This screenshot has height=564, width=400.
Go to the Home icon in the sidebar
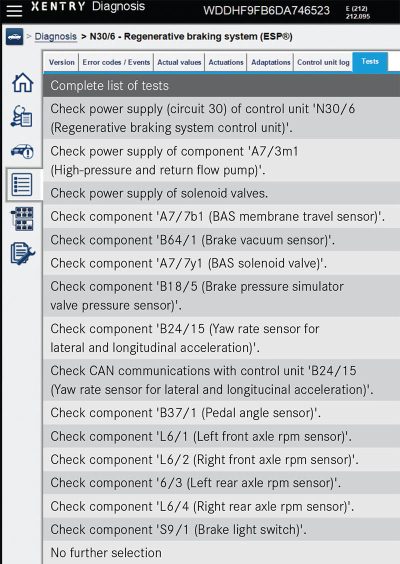[x=23, y=83]
